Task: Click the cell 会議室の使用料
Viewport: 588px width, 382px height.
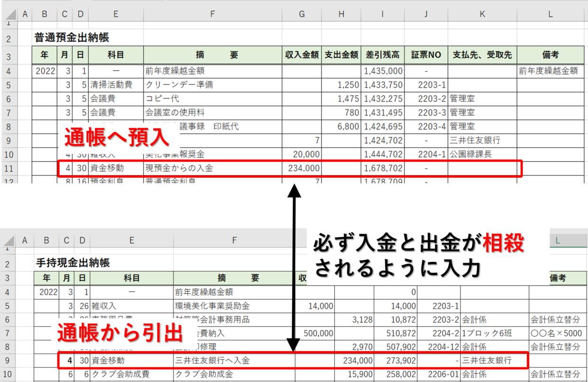Action: (x=212, y=113)
